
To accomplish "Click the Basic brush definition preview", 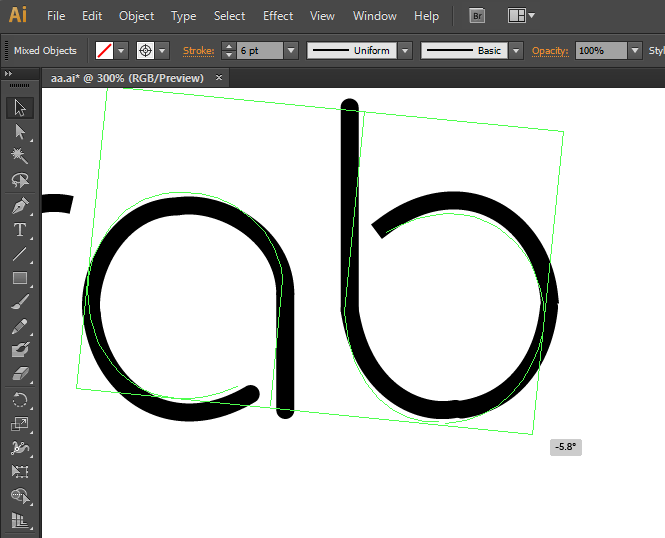I will [x=464, y=51].
